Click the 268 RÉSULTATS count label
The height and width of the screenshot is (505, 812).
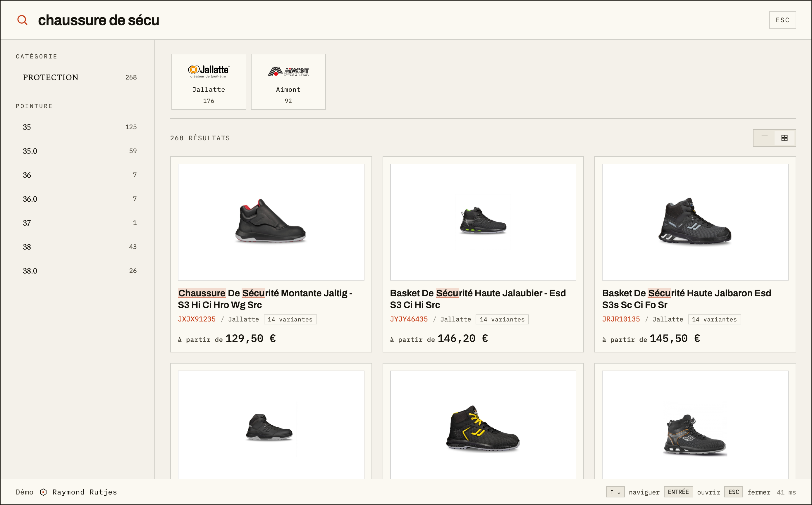tap(200, 138)
